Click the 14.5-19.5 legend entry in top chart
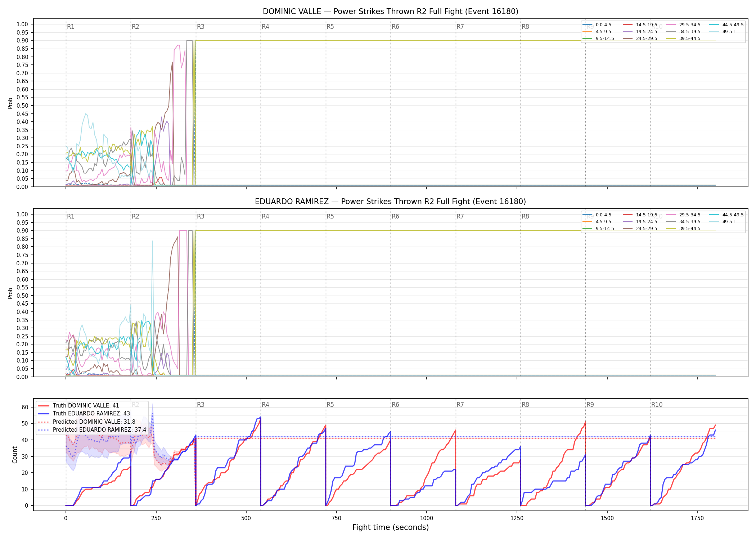The image size is (756, 540). coord(640,25)
